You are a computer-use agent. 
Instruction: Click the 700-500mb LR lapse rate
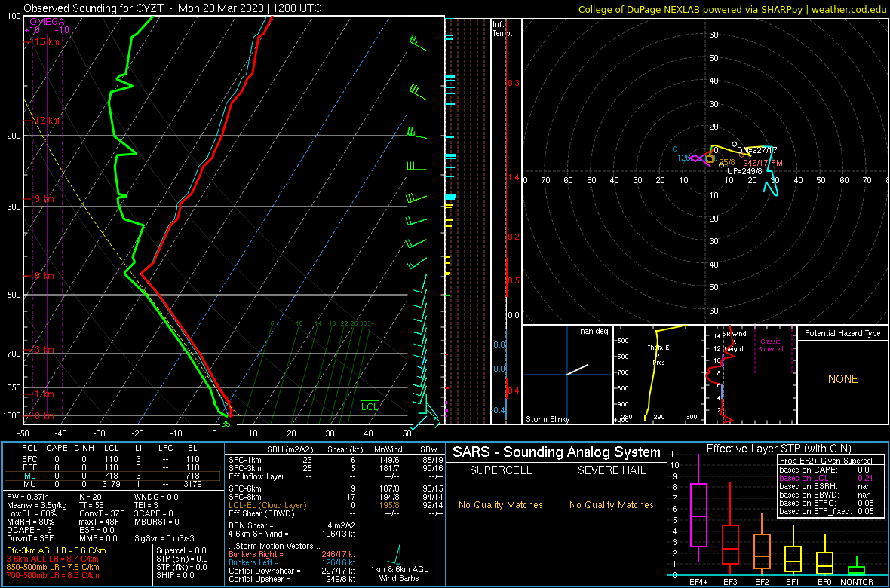click(x=53, y=575)
